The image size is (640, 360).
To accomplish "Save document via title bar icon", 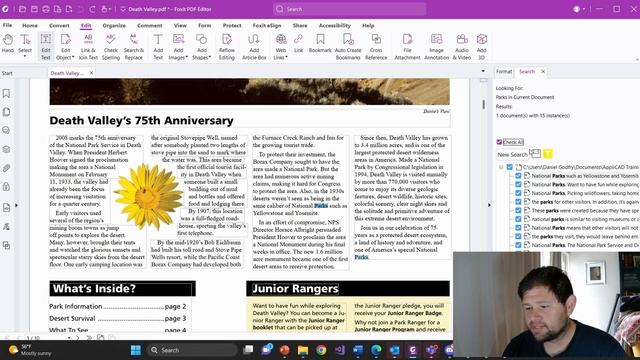I will coord(34,9).
